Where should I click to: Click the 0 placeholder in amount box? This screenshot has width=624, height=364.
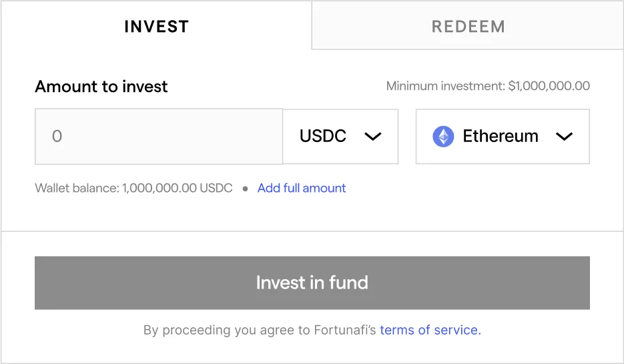click(57, 137)
